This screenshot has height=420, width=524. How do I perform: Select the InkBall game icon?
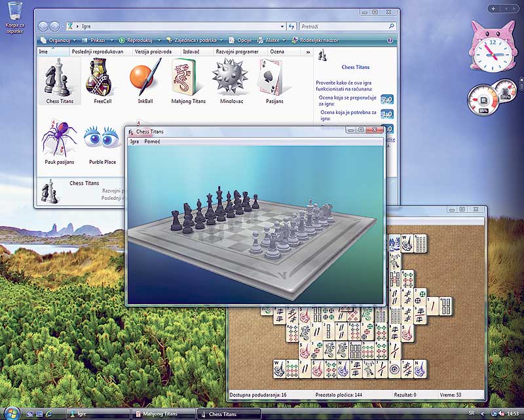coord(145,81)
